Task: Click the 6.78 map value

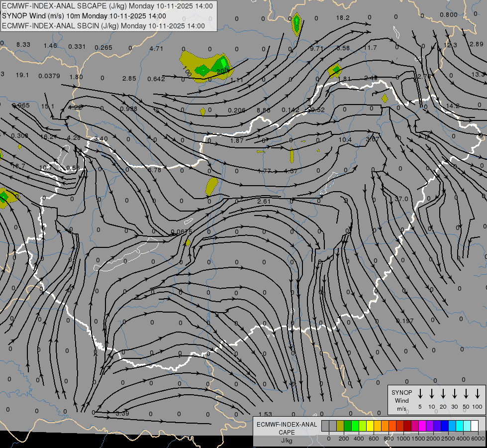Action: tap(154, 170)
